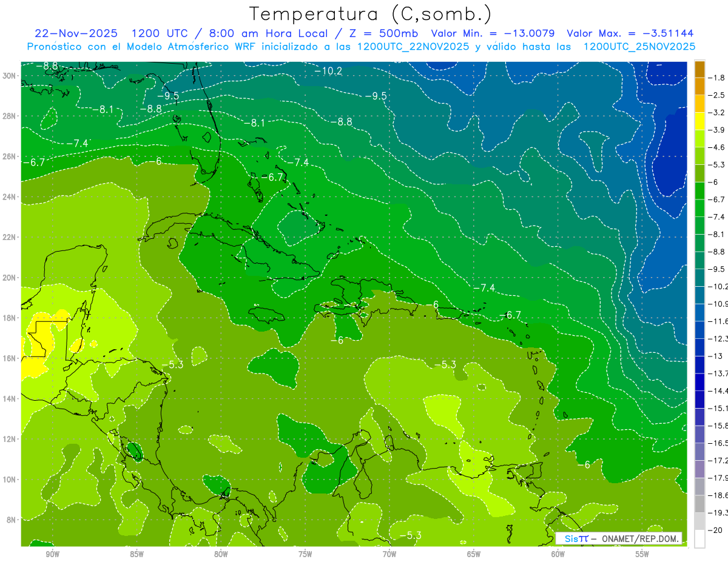Click the SisPI - ONAMET/REP.DOM. logo box
Screen dimensions: 728x562
[x=619, y=538]
